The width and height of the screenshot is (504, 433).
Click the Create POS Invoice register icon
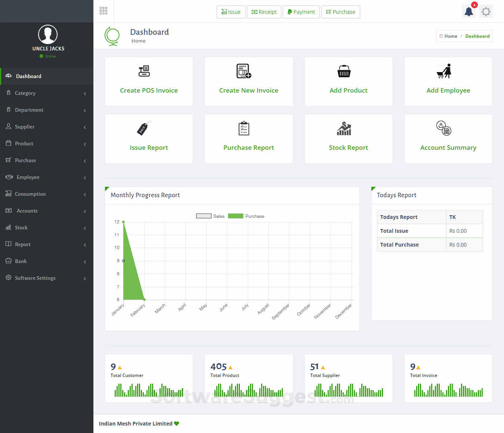[144, 71]
